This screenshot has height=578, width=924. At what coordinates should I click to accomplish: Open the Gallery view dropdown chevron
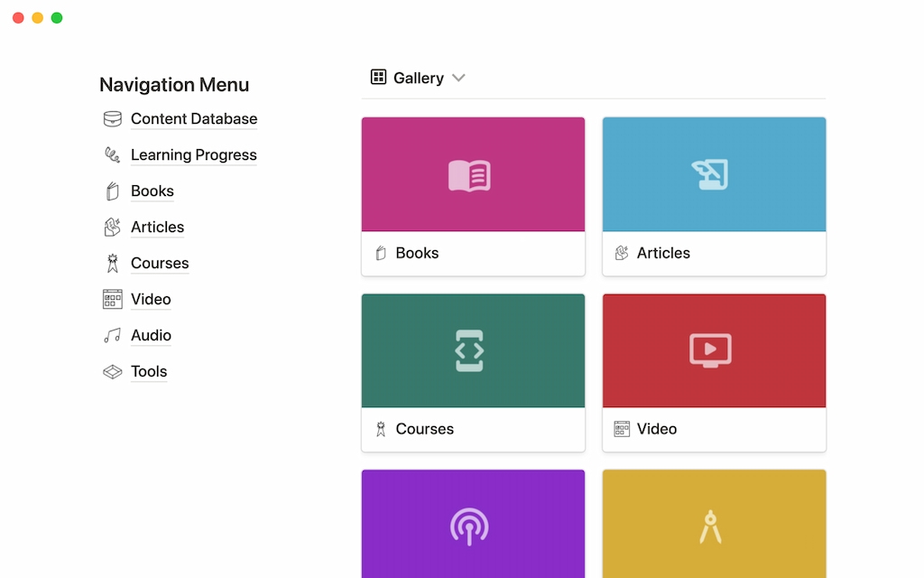tap(458, 78)
